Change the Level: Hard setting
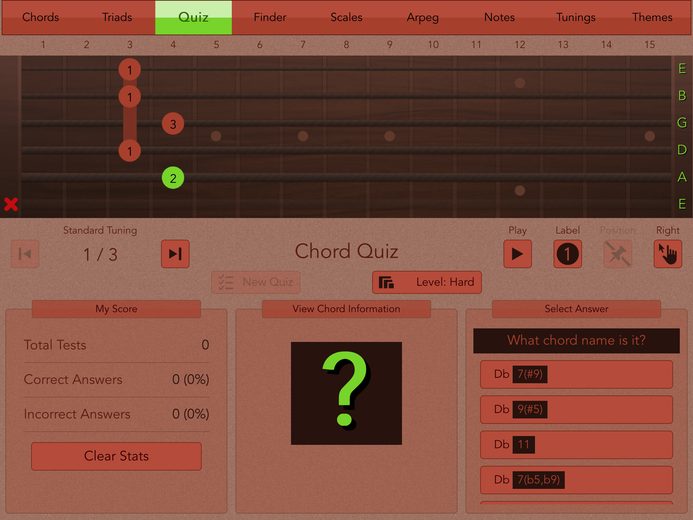Screen dimensions: 693x520 coord(427,282)
